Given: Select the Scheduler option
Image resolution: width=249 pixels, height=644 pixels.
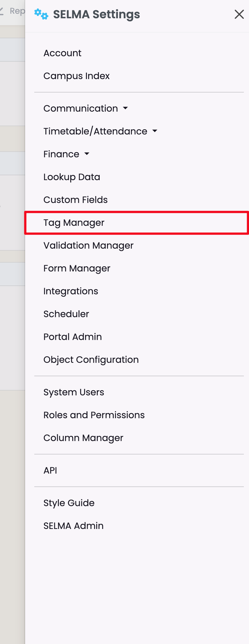Looking at the screenshot, I should pos(66,314).
